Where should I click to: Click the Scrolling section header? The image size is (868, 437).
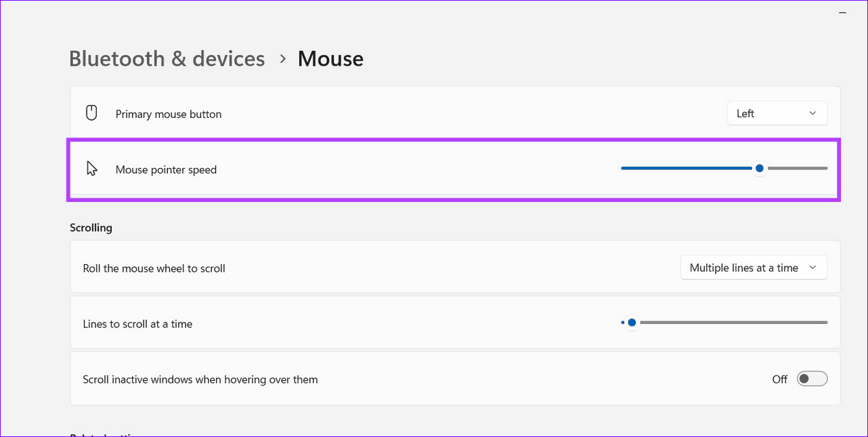tap(91, 227)
